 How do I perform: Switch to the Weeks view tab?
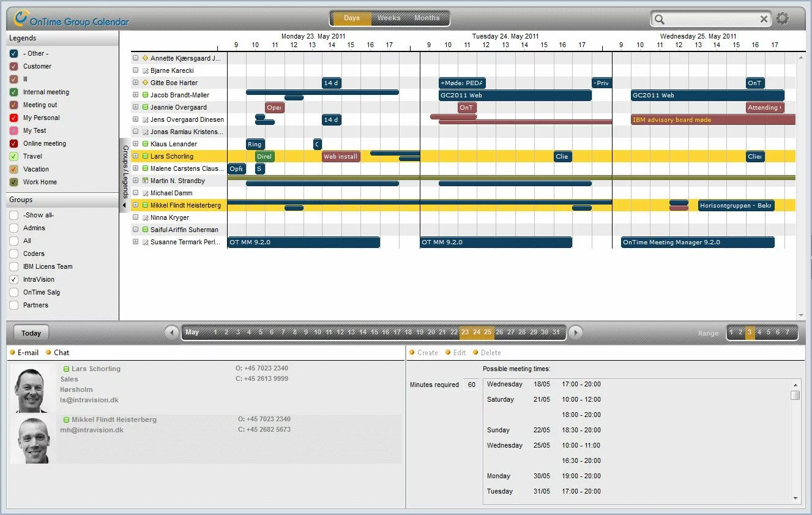pyautogui.click(x=389, y=18)
